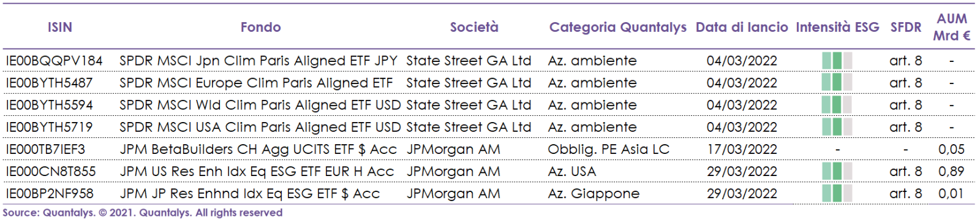Click ESG intensity bars for SPDR Jpn ETF
This screenshot has width=980, height=222.
[x=837, y=61]
